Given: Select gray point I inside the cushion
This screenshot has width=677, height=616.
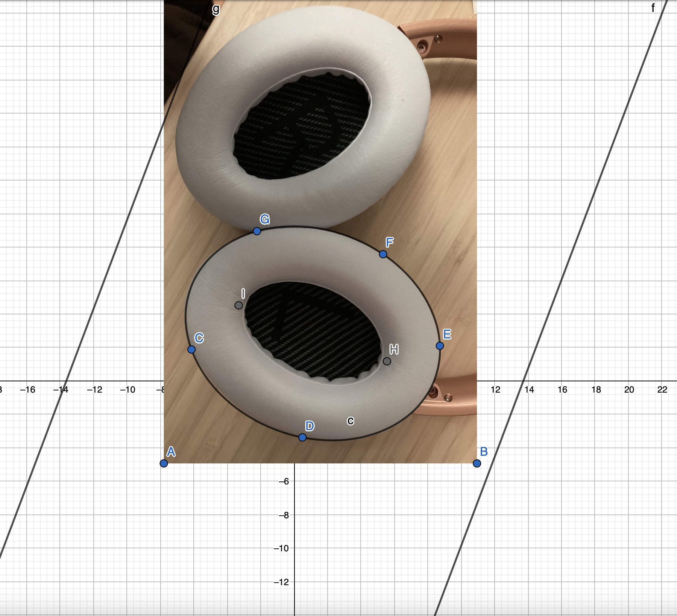Looking at the screenshot, I should (x=238, y=305).
